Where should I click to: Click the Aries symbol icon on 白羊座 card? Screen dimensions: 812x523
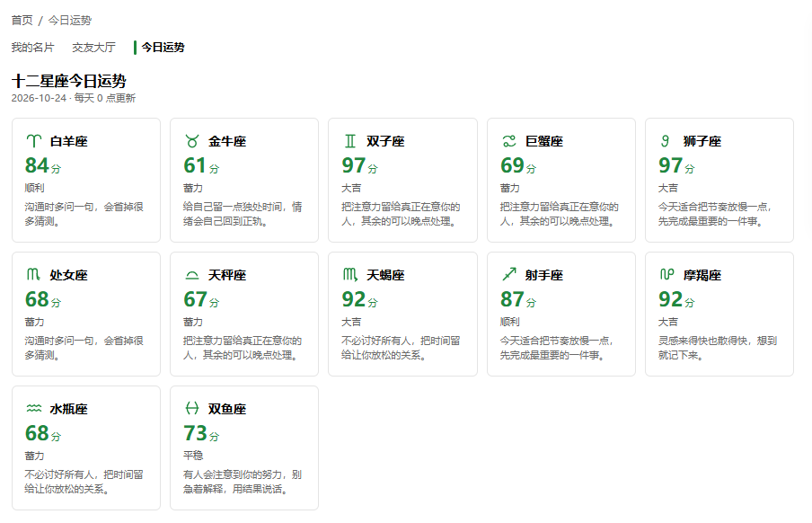click(33, 141)
